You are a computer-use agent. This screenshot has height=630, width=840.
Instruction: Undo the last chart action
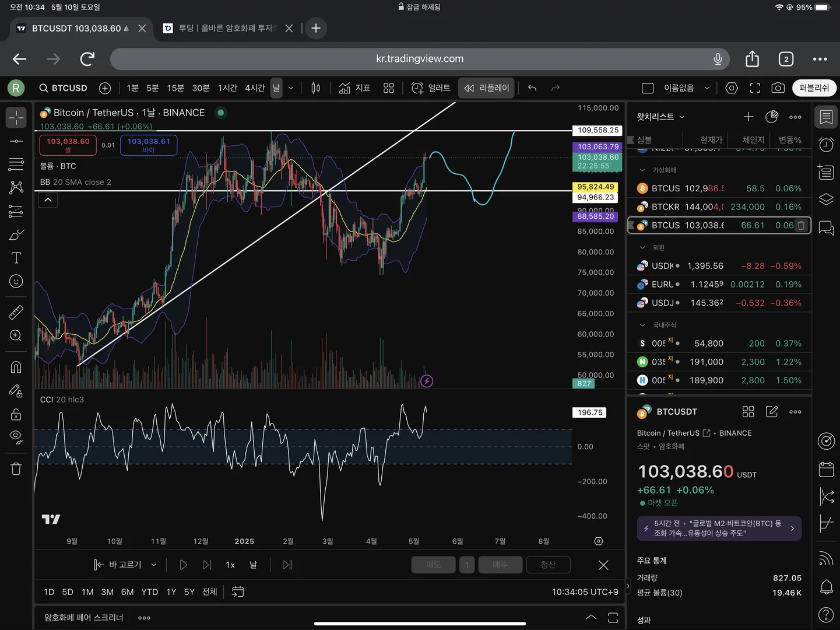[532, 88]
